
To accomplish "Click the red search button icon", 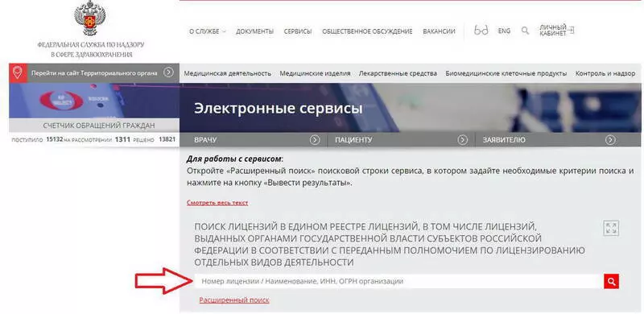I will (611, 282).
